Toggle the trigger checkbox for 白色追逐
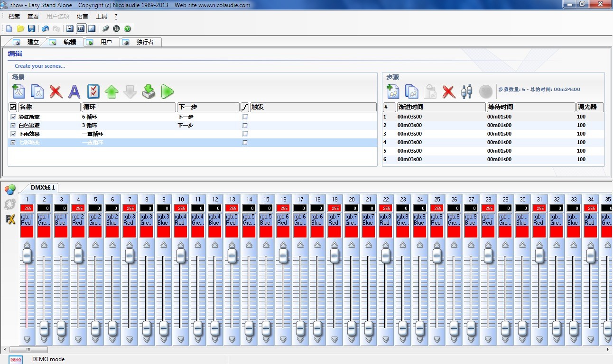 [245, 126]
